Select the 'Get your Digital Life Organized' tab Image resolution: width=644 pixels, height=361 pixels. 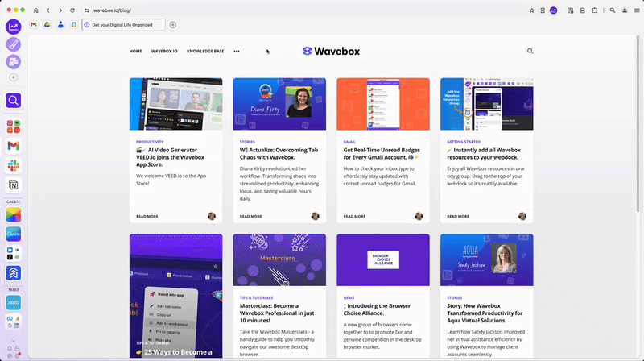pyautogui.click(x=124, y=25)
